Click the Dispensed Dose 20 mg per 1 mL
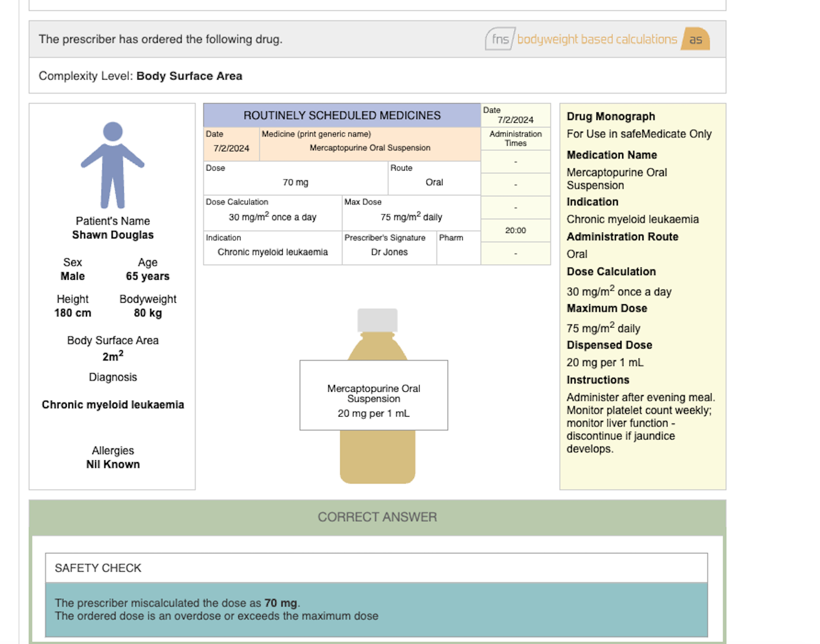This screenshot has height=644, width=820. tap(605, 362)
